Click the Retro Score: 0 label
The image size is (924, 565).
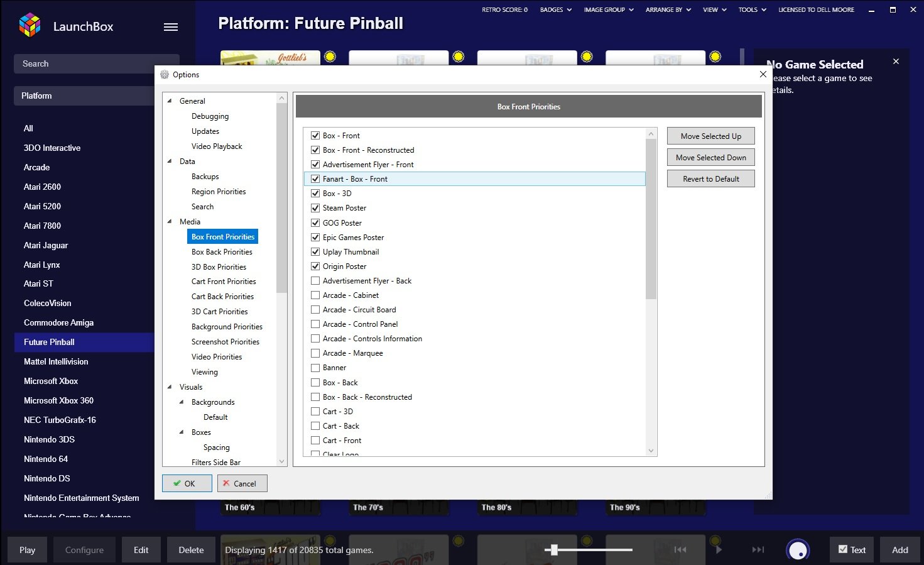(x=504, y=9)
